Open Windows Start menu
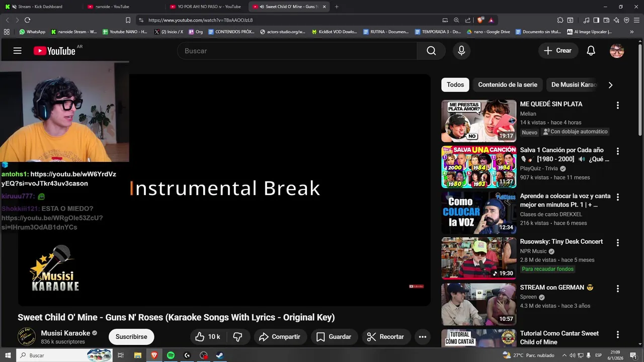Image resolution: width=644 pixels, height=362 pixels. pyautogui.click(x=8, y=355)
